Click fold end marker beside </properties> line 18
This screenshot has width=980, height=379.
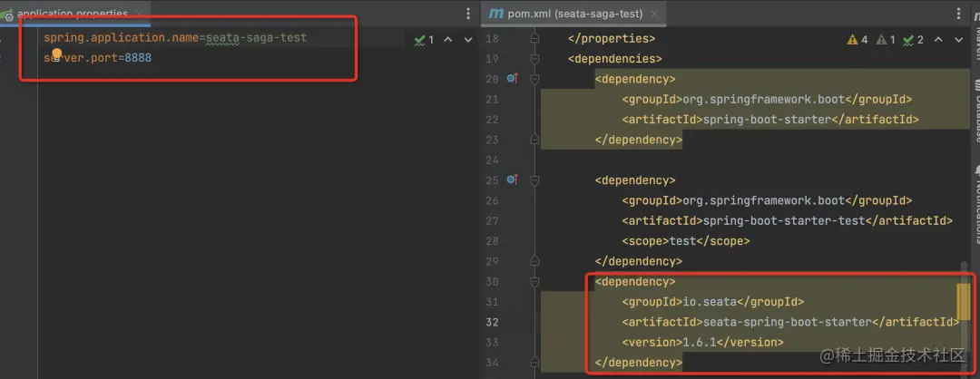tap(534, 39)
